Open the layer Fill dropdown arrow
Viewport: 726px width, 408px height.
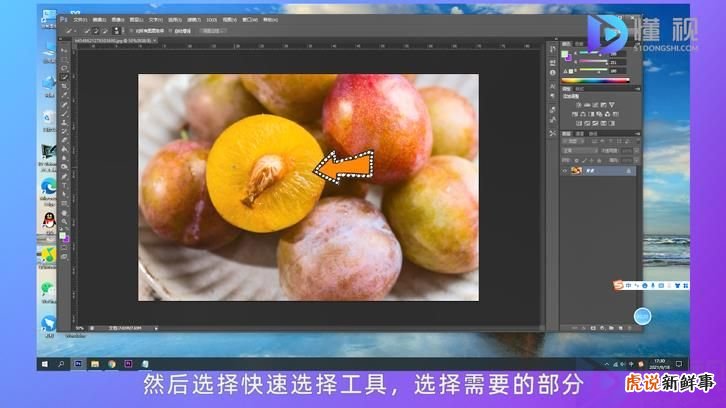coord(637,160)
